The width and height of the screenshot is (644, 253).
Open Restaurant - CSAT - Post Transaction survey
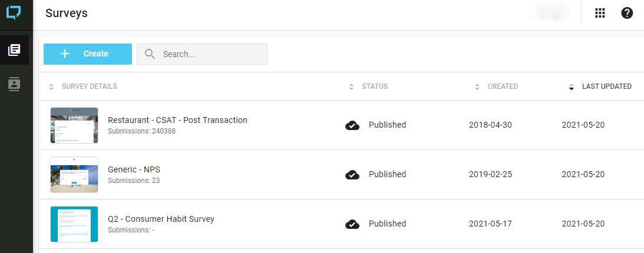coord(177,120)
